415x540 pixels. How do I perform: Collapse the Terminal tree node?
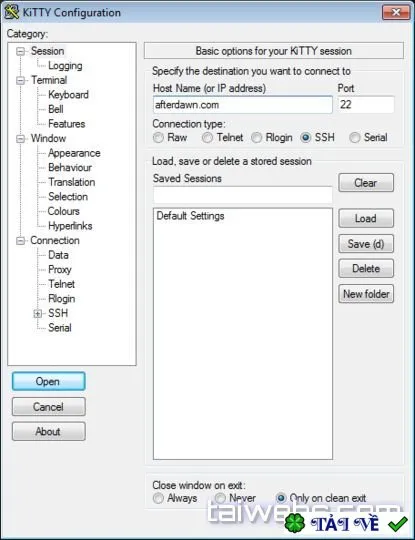(x=21, y=80)
